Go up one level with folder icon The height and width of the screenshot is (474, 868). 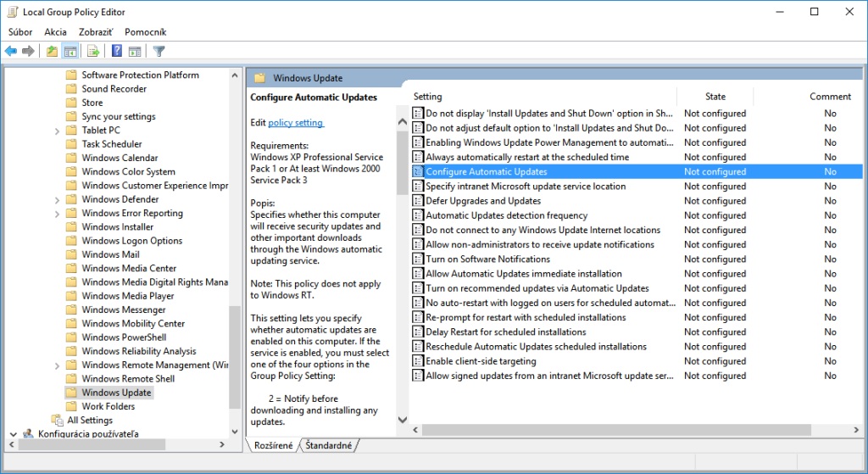[x=53, y=52]
